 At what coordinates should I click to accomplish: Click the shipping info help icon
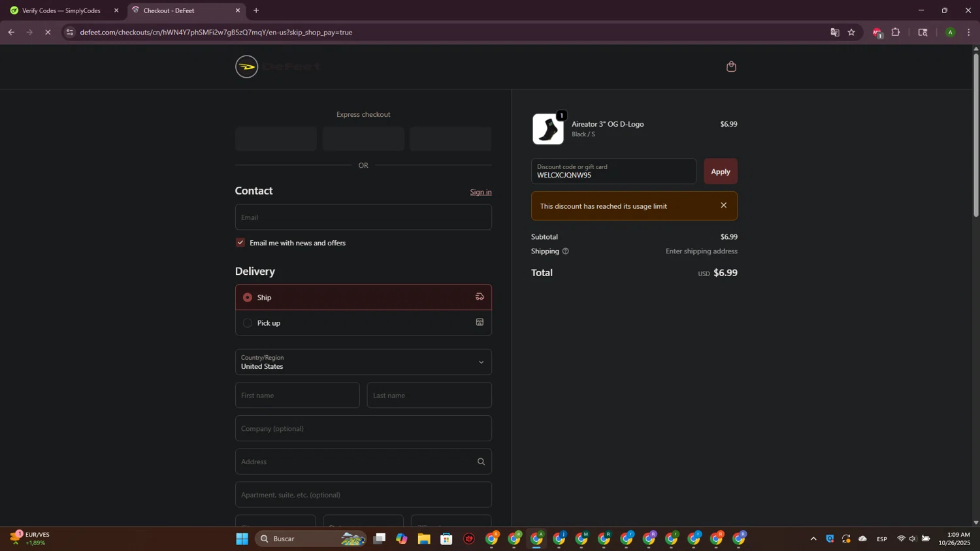(566, 251)
